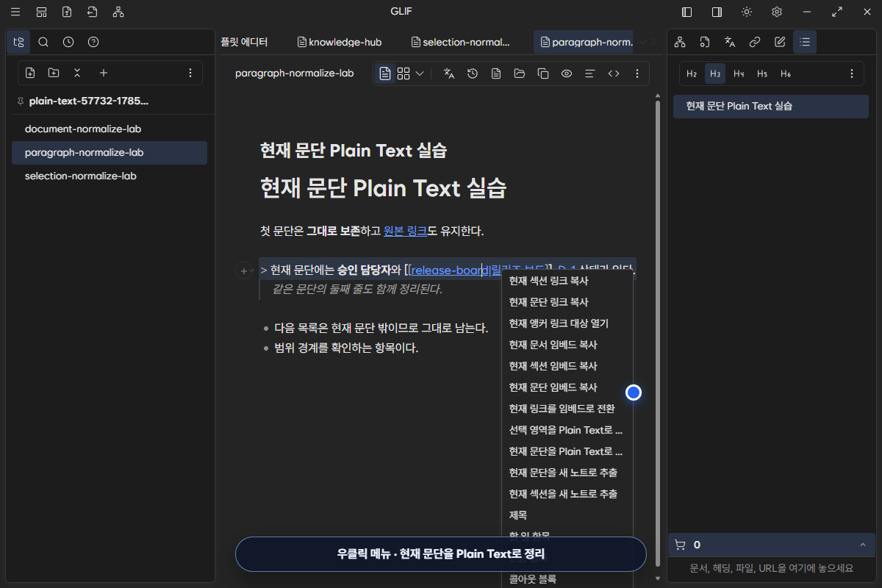Switch light/dark theme with sun icon
This screenshot has height=588, width=882.
(747, 12)
